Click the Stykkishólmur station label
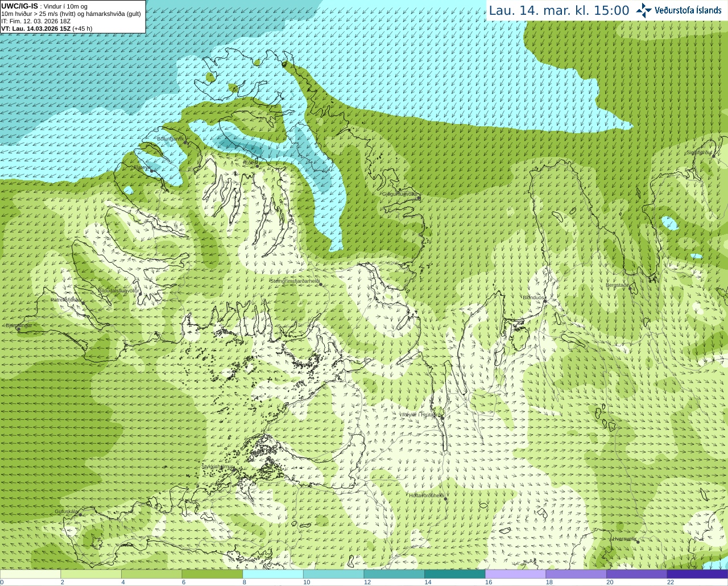This screenshot has height=586, width=728. tap(218, 467)
